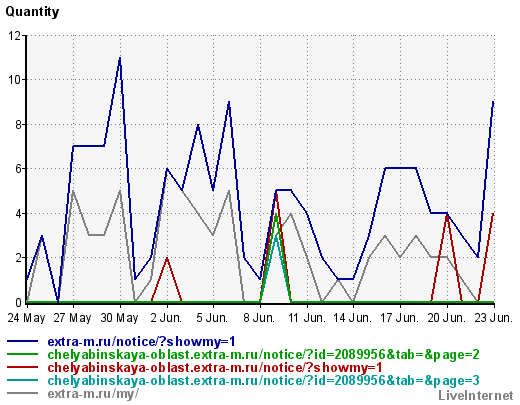
Task: Select the 24 May axis date label
Action: [26, 318]
